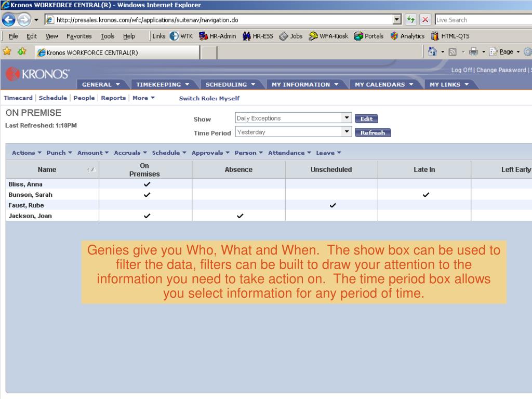Open the Reports link
This screenshot has width=532, height=399.
(113, 98)
